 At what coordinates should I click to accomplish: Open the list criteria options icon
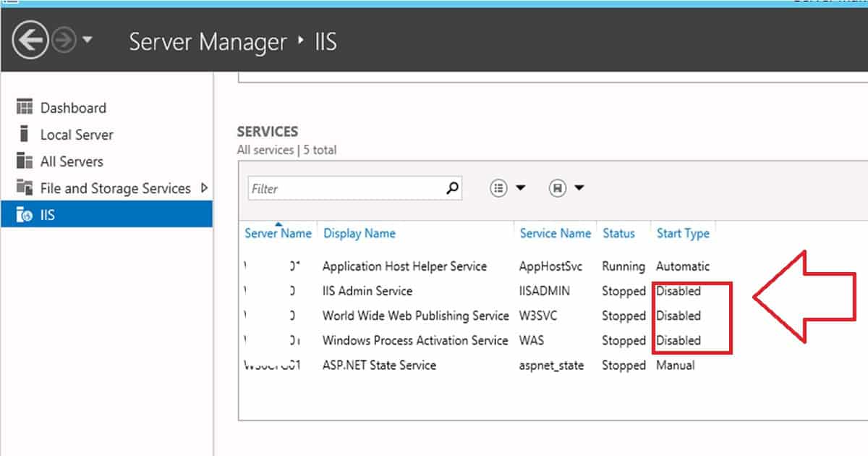coord(498,188)
